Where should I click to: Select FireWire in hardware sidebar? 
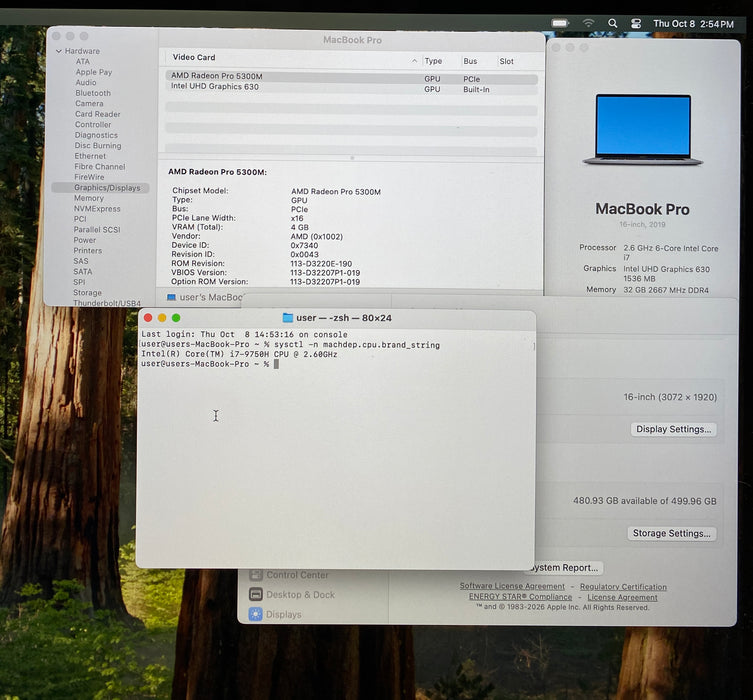[89, 177]
